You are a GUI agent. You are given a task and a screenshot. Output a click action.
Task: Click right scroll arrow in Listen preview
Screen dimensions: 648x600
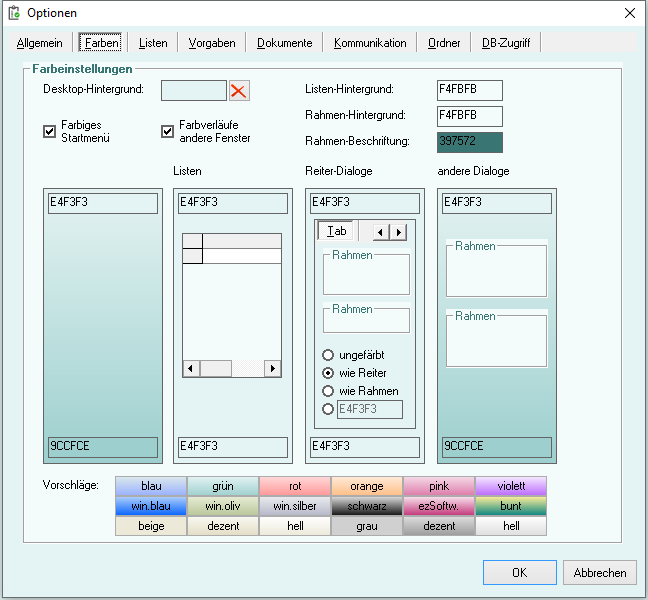coord(273,368)
